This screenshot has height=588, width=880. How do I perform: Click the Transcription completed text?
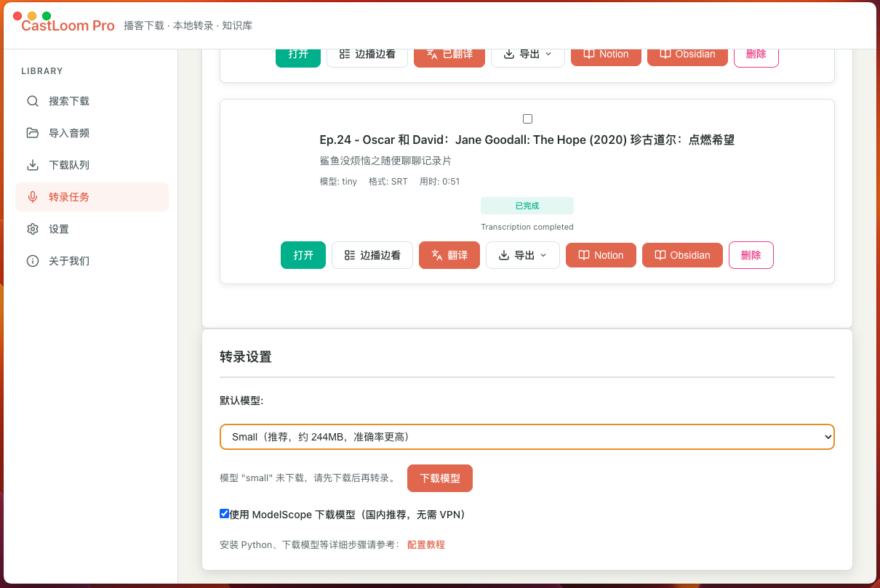527,227
